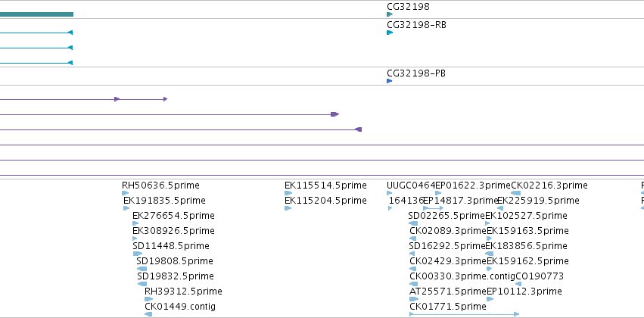The height and width of the screenshot is (318, 644).
Task: Select the SD11448.5prime label
Action: (x=171, y=246)
